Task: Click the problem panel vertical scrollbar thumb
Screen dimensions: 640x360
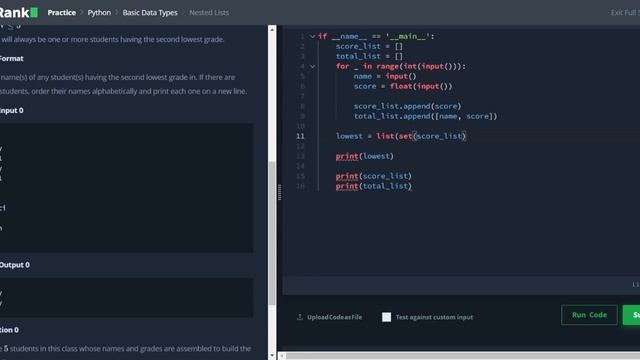Action: 272,233
